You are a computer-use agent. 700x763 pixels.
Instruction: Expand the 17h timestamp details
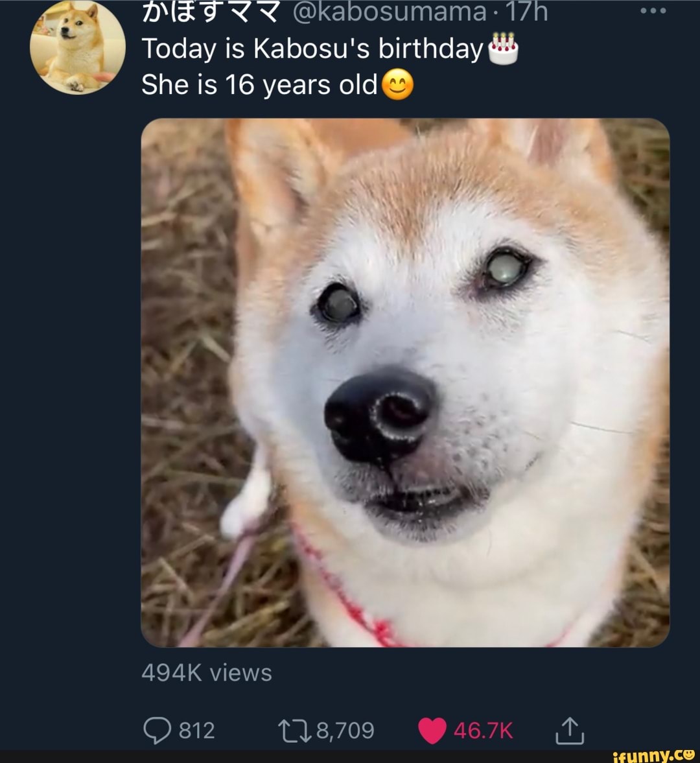pos(528,10)
